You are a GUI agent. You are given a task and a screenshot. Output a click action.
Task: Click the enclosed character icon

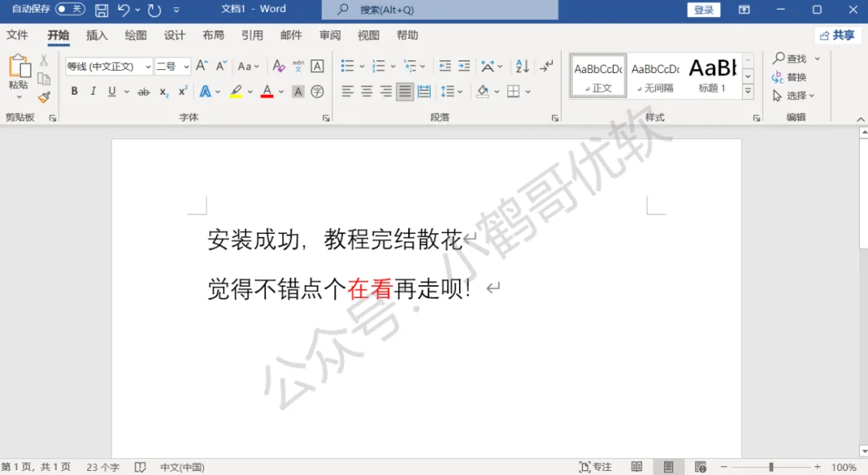point(317,92)
